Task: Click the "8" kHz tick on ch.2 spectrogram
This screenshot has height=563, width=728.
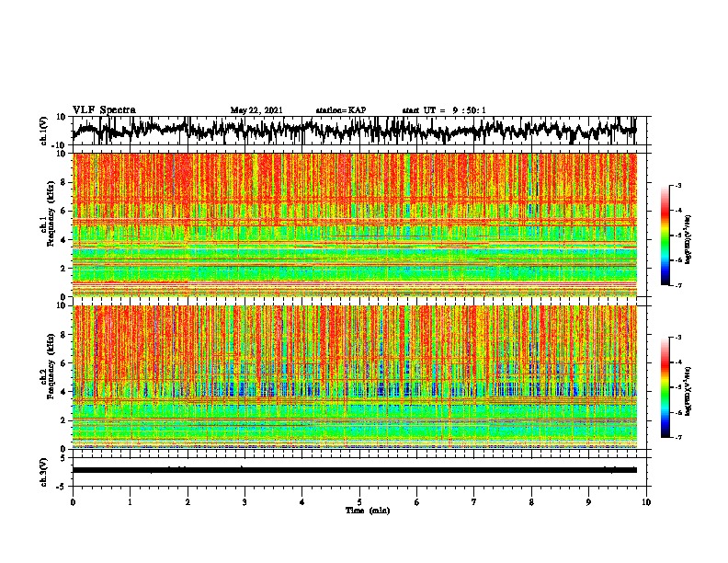Action: (64, 335)
